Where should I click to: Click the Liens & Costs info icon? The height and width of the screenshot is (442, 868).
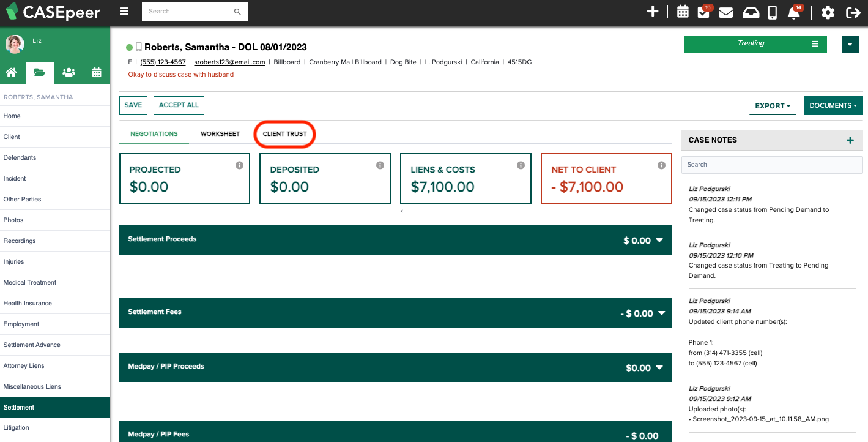[x=521, y=165]
